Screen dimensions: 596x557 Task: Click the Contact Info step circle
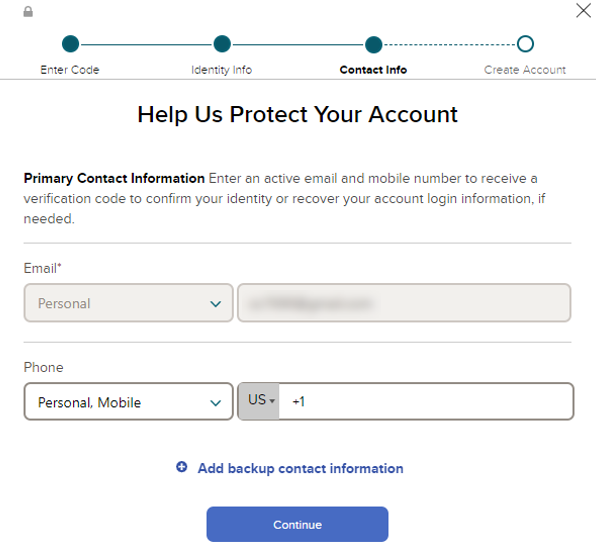(374, 44)
